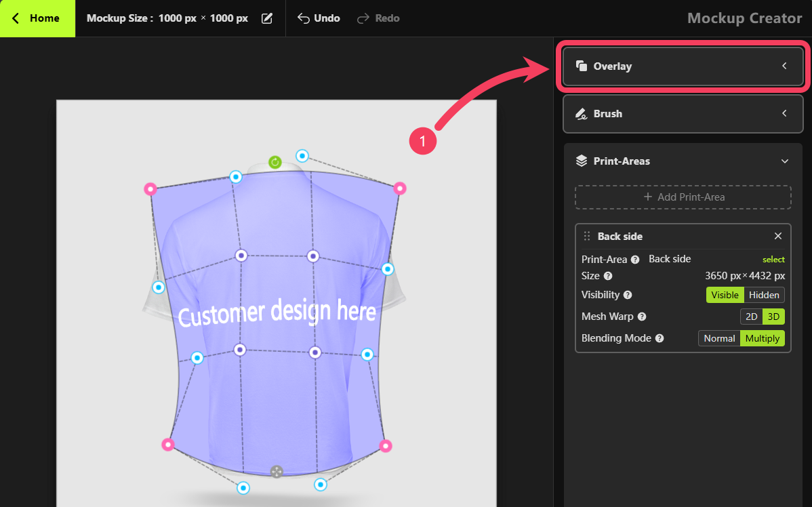Open Visibility help question icon

[628, 295]
